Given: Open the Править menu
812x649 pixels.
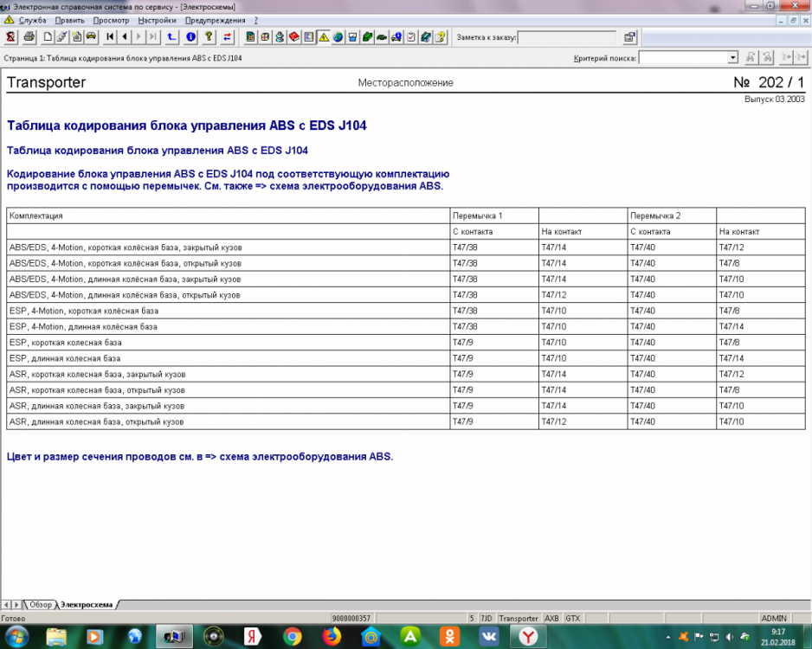Looking at the screenshot, I should (69, 20).
